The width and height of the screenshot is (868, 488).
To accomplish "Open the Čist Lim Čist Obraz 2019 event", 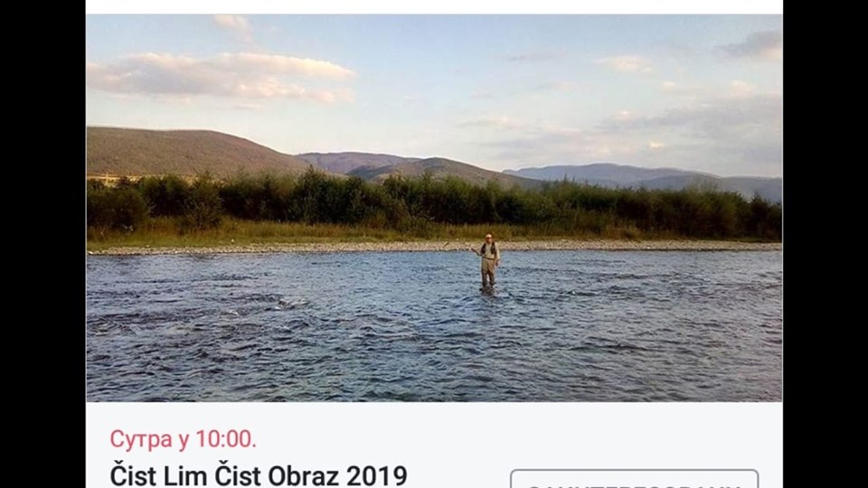I will pos(259,476).
